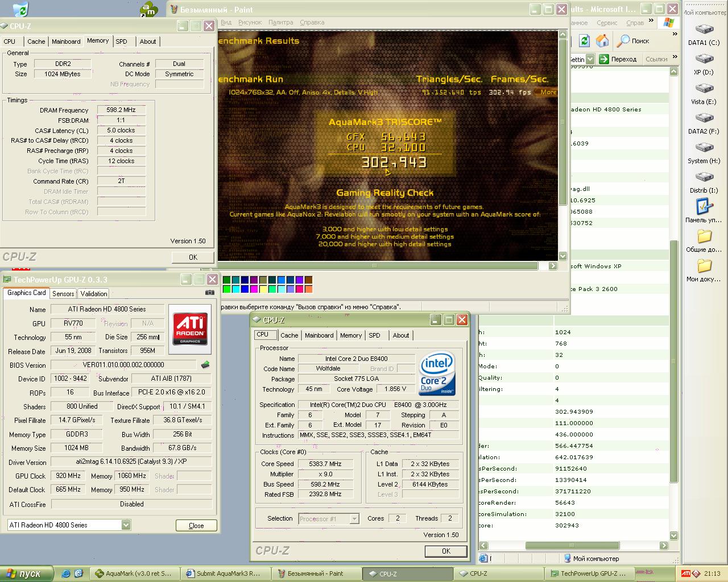Open the Processor #1 selection dropdown in CPU-Z
Viewport: 728px width, 582px height.
pyautogui.click(x=354, y=518)
